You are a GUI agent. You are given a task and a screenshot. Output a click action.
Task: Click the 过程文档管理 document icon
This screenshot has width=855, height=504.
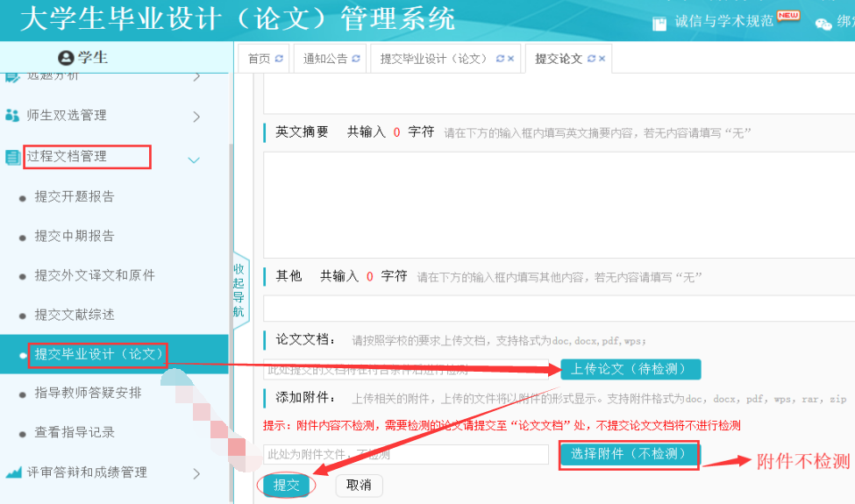12,158
